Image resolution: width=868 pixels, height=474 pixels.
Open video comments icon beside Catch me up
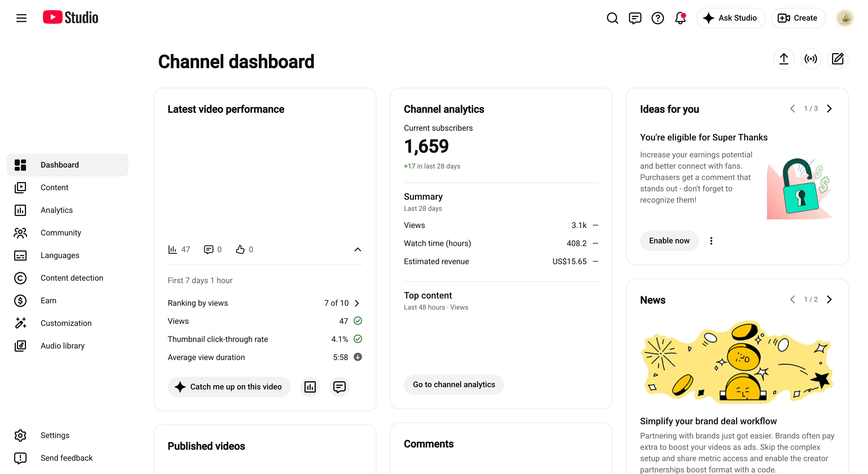click(339, 387)
